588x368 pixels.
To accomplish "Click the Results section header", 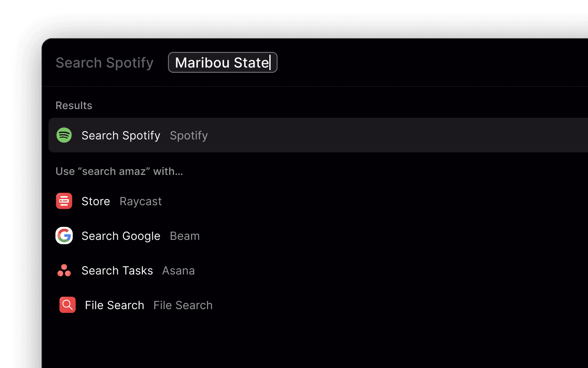I will coord(74,106).
